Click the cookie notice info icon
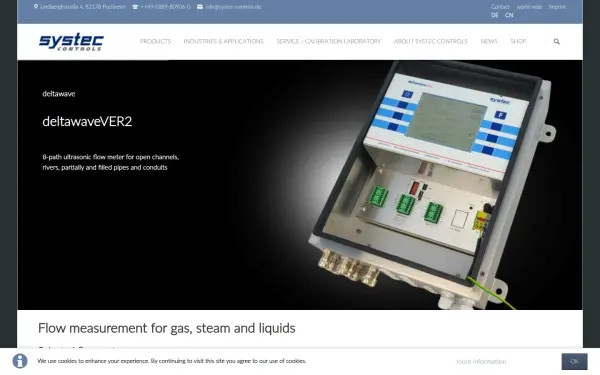600x375 pixels. pos(20,361)
